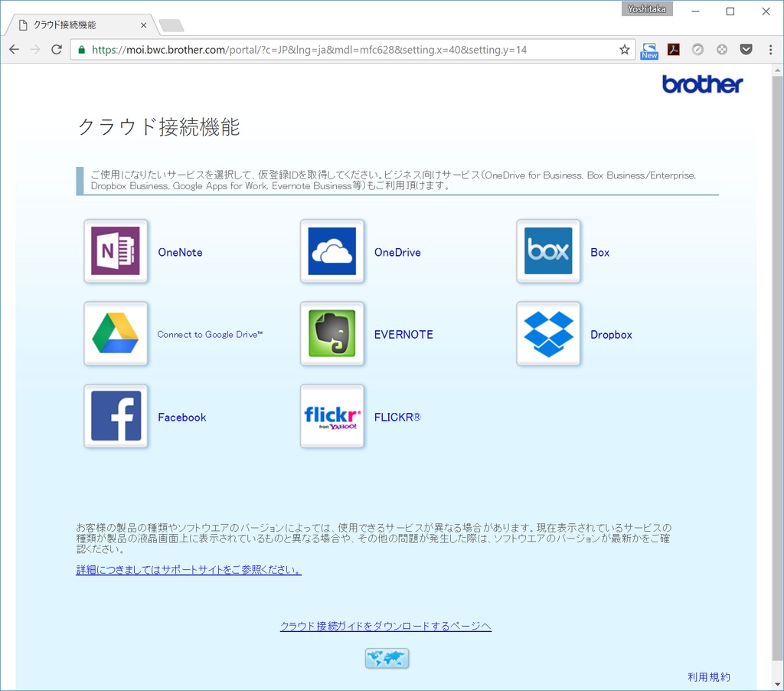Open the cloud connection guide download link
This screenshot has height=691, width=784.
click(x=386, y=626)
